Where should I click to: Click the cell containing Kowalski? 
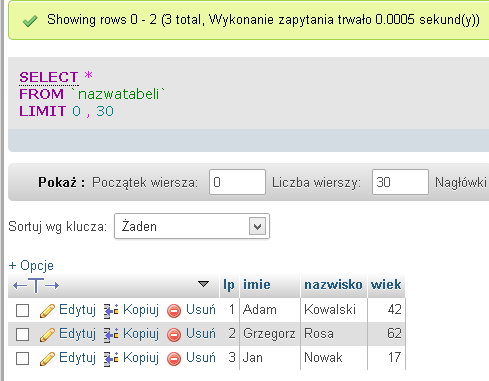(334, 310)
